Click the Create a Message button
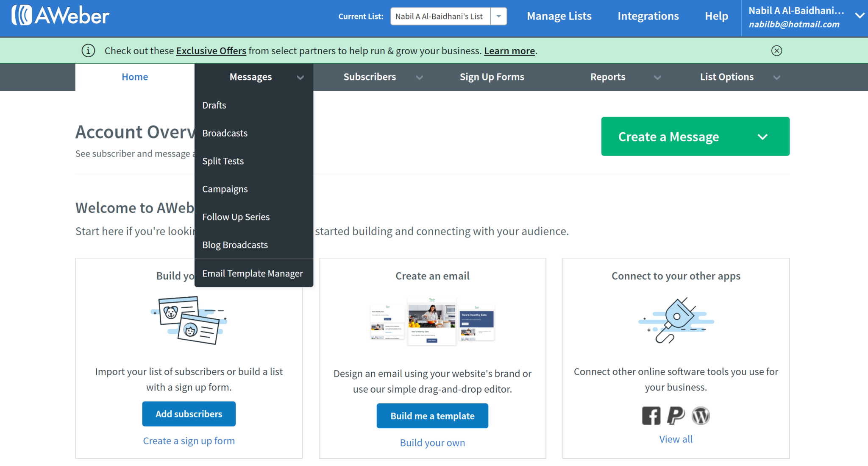This screenshot has height=466, width=868. [x=695, y=137]
